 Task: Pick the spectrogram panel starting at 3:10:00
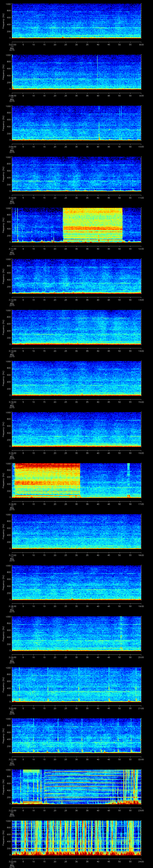click(77, 174)
